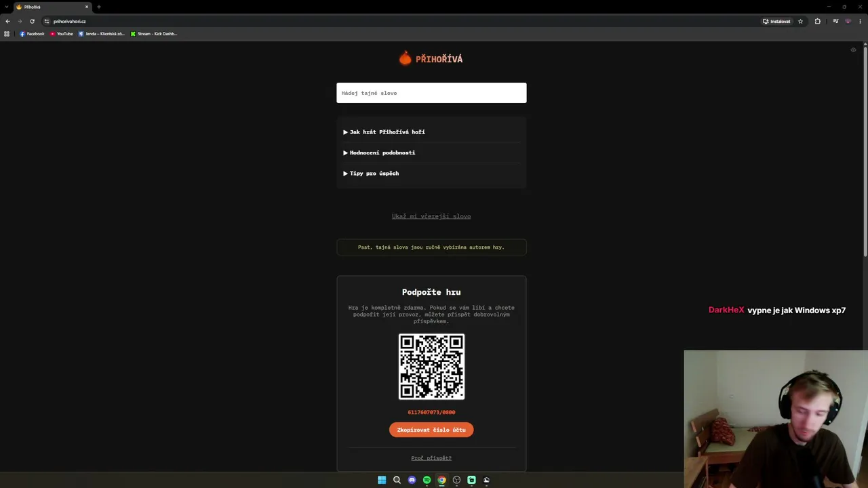Click the Instalovat app button

[776, 21]
